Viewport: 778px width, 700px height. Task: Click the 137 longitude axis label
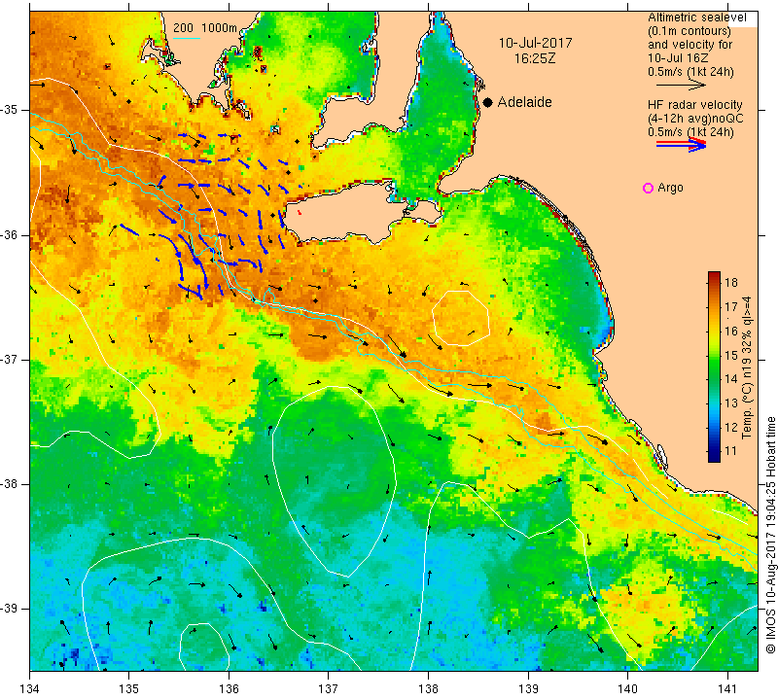(x=329, y=689)
